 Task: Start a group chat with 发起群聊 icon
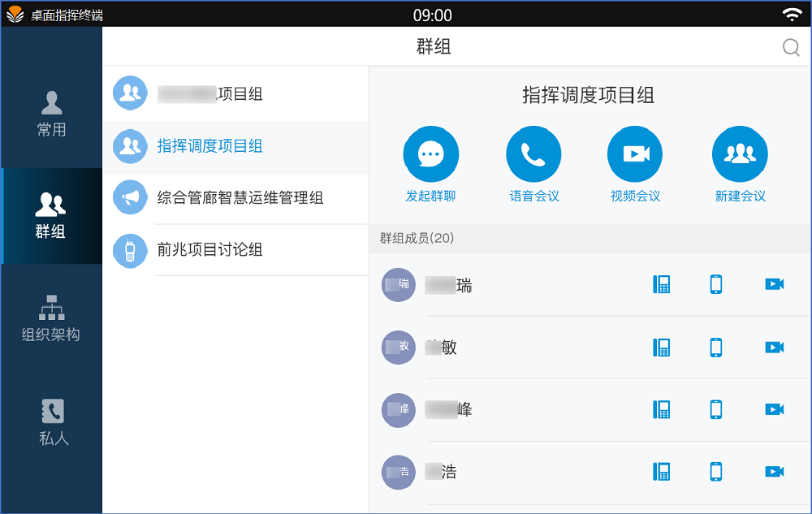[431, 154]
